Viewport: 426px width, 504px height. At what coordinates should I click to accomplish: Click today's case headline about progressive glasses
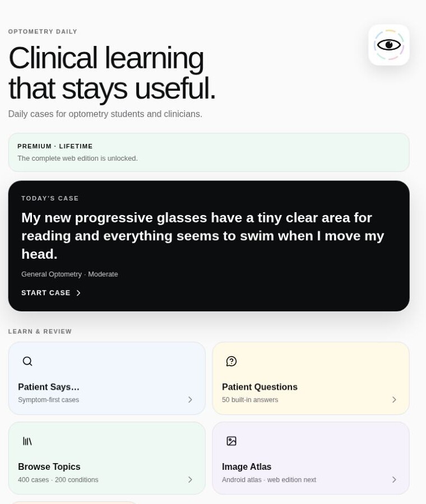point(203,236)
